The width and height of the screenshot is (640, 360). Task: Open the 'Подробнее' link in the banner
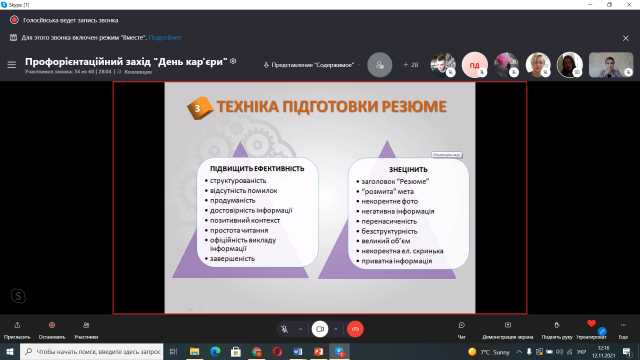pyautogui.click(x=165, y=38)
